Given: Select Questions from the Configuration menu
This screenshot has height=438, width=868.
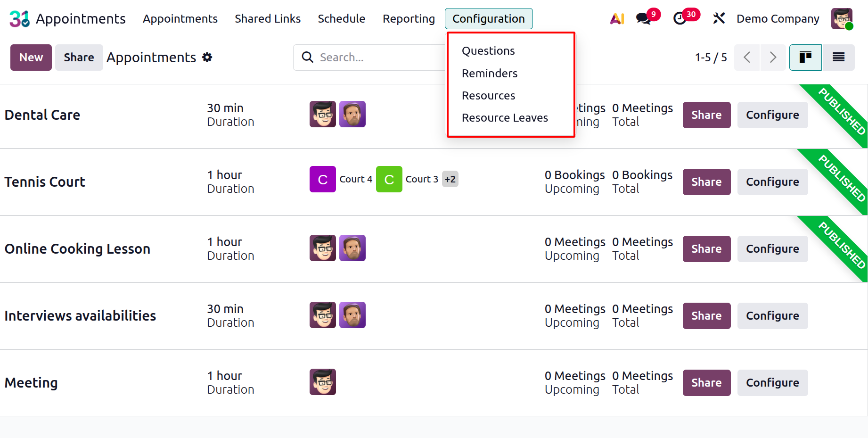Looking at the screenshot, I should (x=488, y=50).
